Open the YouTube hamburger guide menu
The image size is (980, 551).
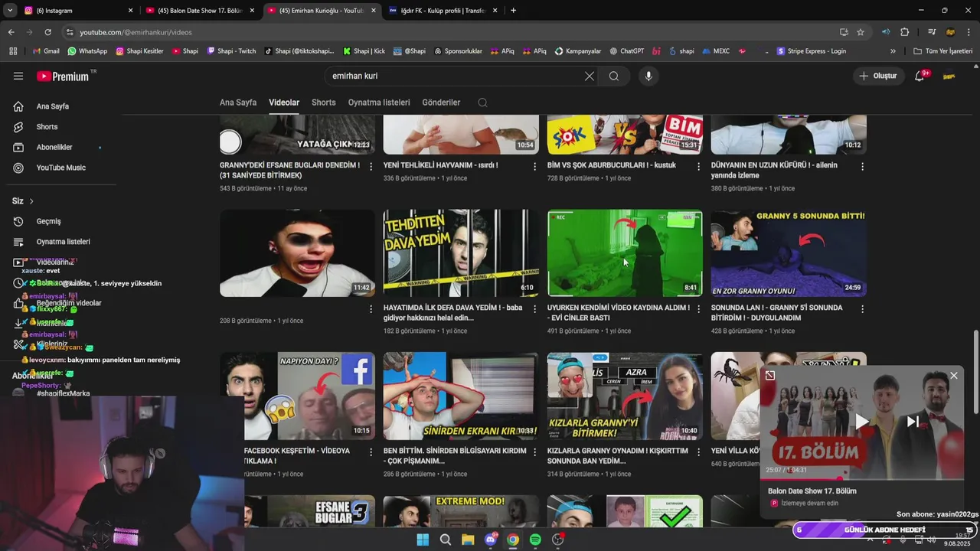[x=18, y=77]
